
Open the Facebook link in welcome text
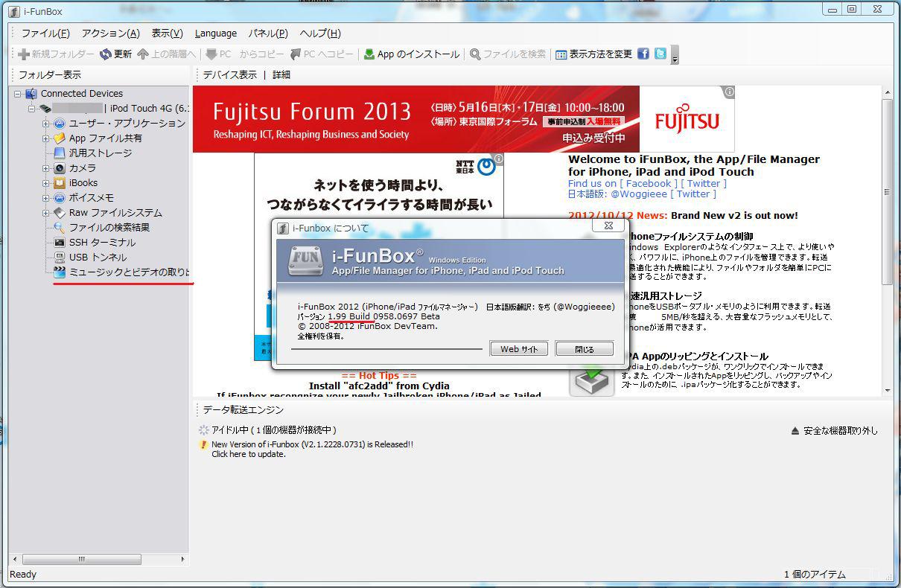click(649, 183)
